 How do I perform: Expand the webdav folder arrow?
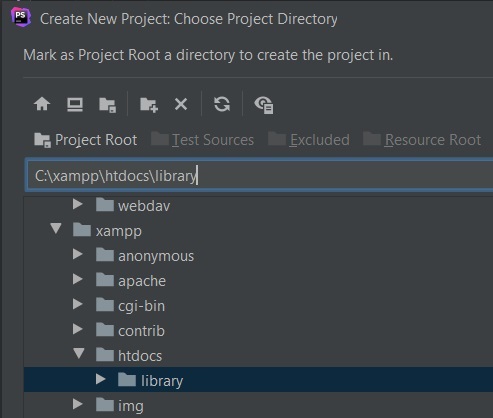tap(78, 204)
